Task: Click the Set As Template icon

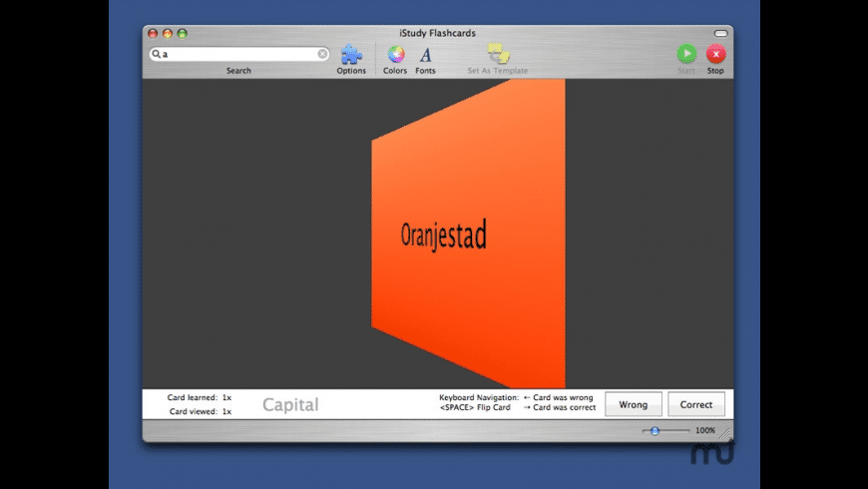Action: 498,54
